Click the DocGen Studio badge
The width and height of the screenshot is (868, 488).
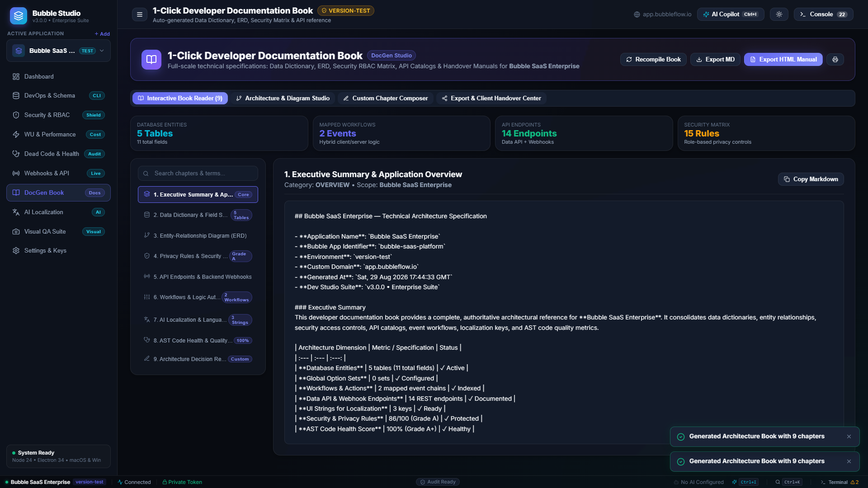[391, 56]
